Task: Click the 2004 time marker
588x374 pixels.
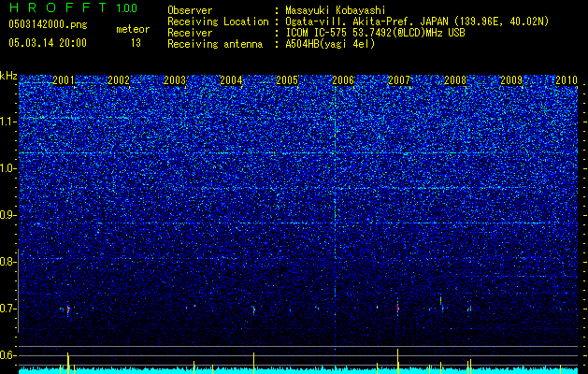Action: point(231,80)
